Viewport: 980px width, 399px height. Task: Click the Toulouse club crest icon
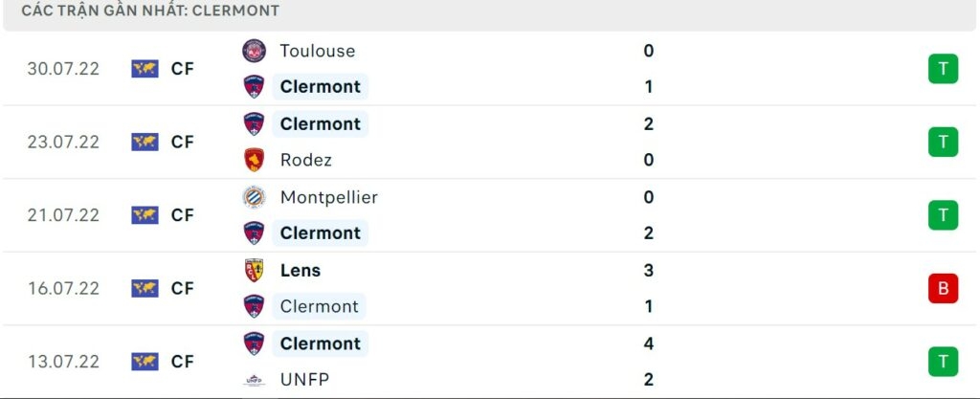(x=254, y=51)
